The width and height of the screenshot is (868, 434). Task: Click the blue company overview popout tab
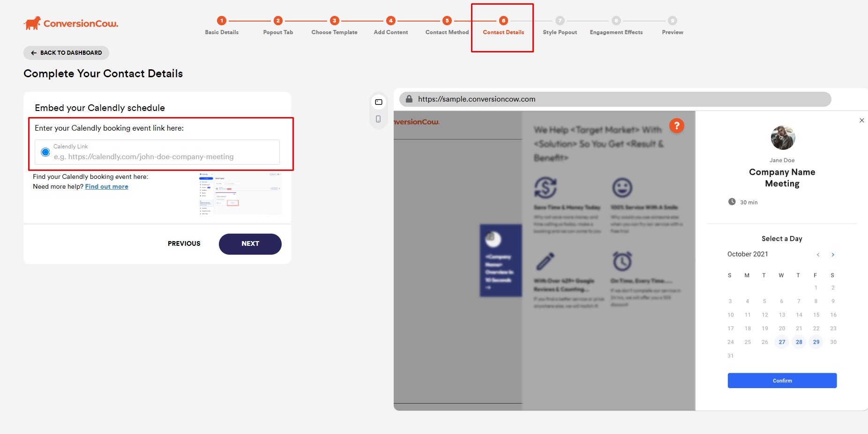pyautogui.click(x=501, y=260)
